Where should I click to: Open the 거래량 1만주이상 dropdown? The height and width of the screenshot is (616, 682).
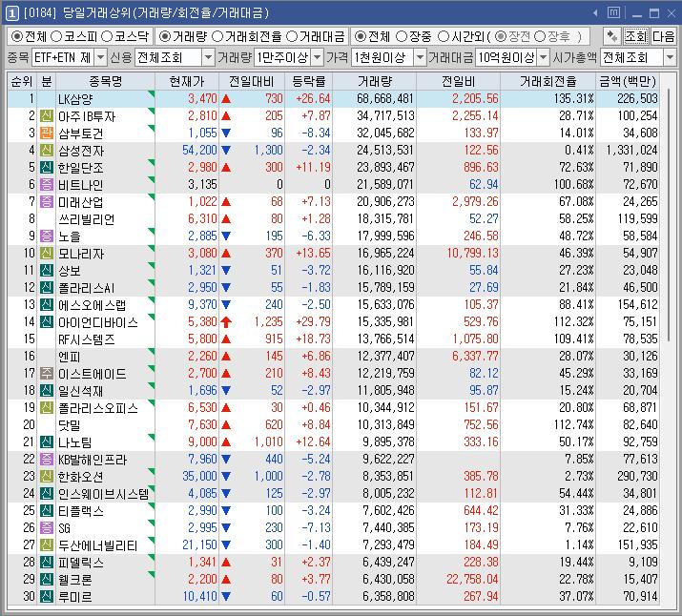pos(318,57)
